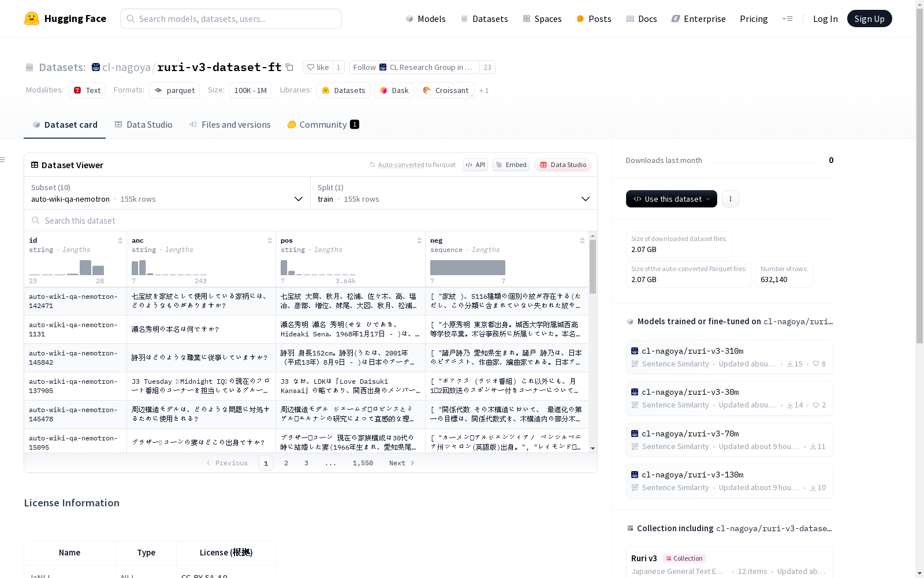Select the 100K - 1M size tag
The height and width of the screenshot is (578, 924).
251,90
